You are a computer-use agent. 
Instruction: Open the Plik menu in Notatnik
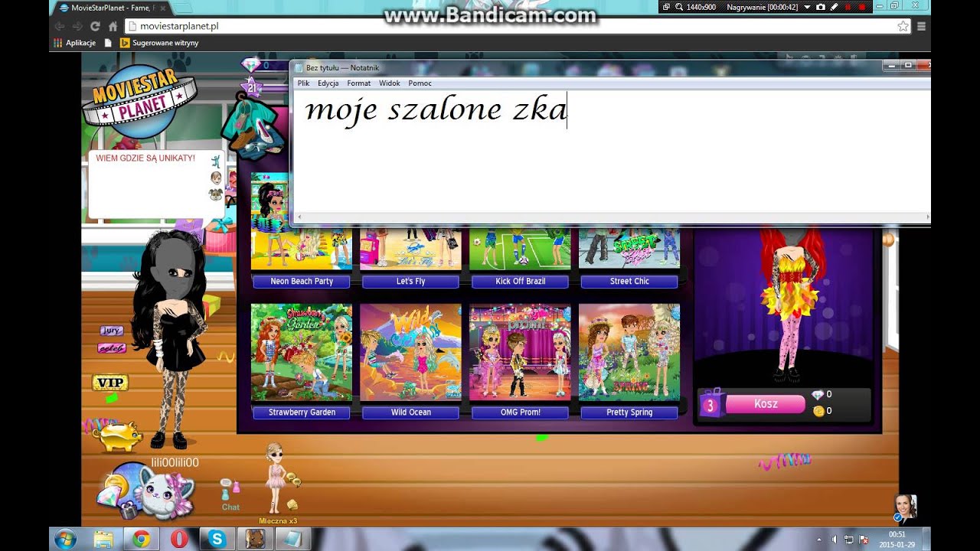point(303,83)
